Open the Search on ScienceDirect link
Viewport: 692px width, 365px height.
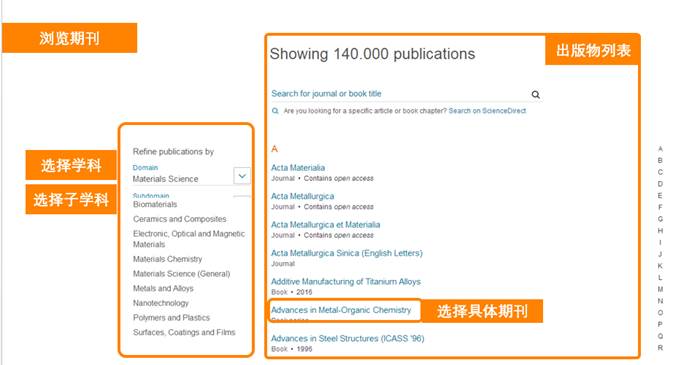[487, 111]
